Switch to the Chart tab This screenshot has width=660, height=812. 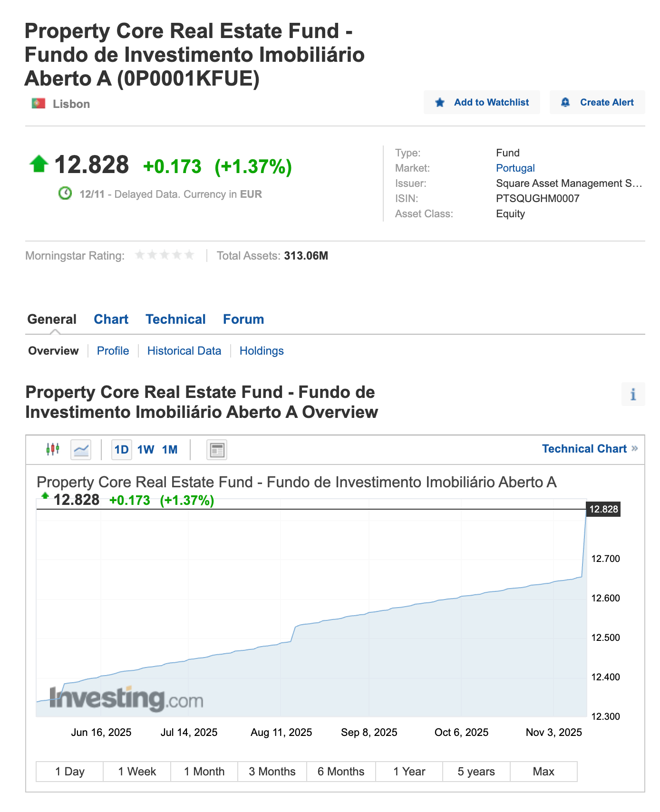(x=111, y=319)
